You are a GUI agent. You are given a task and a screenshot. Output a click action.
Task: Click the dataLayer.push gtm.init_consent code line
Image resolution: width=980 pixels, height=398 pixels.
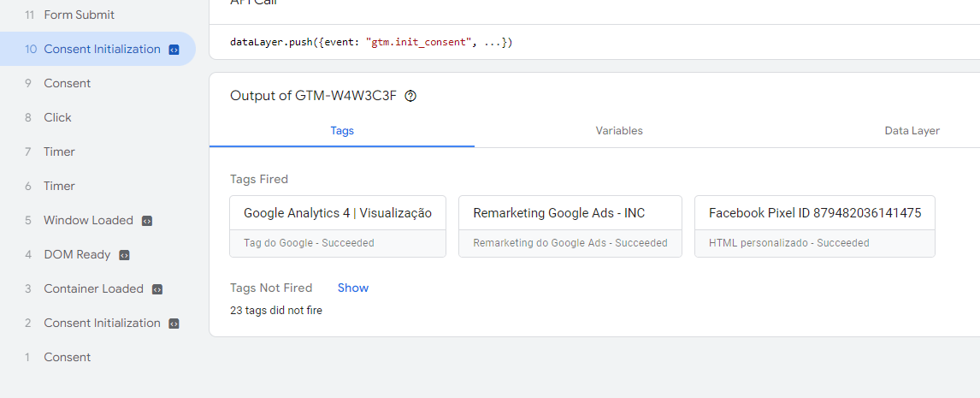[x=371, y=43]
